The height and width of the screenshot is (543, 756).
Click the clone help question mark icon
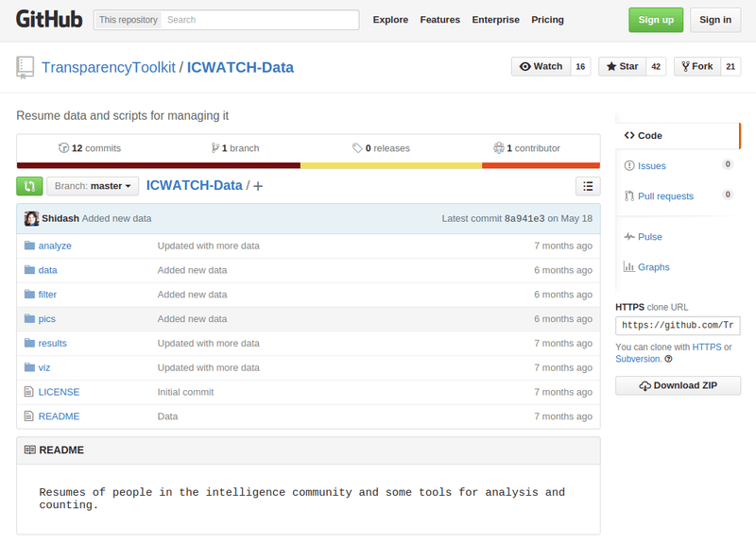click(668, 359)
